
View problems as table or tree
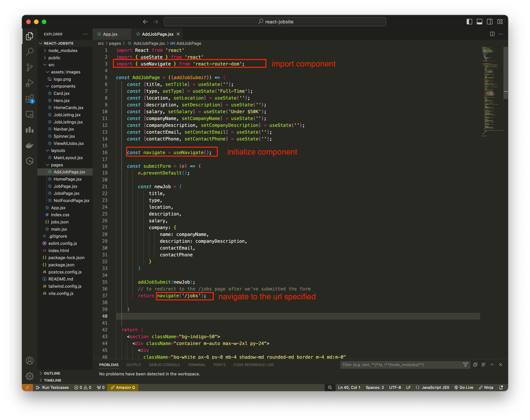coord(484,365)
